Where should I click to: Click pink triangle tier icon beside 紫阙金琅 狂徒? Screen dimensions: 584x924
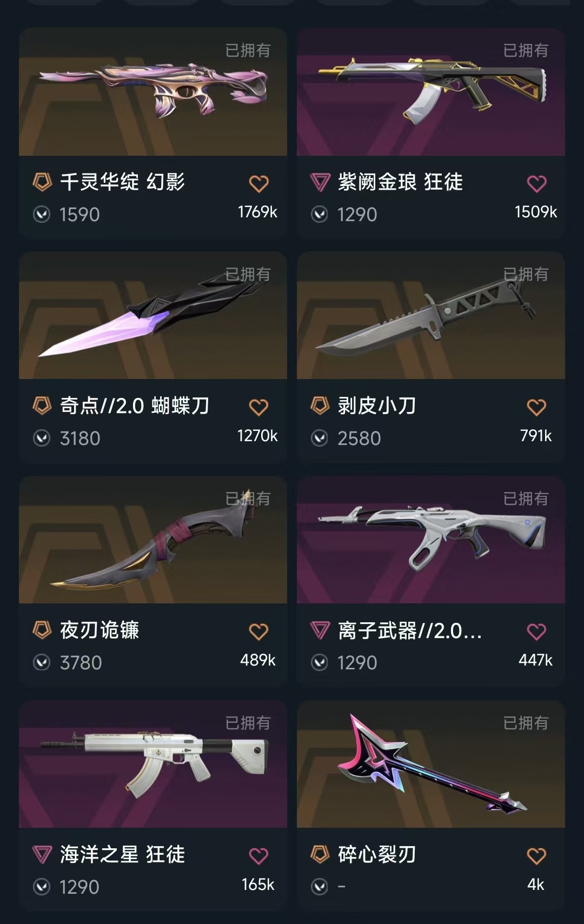(x=320, y=182)
